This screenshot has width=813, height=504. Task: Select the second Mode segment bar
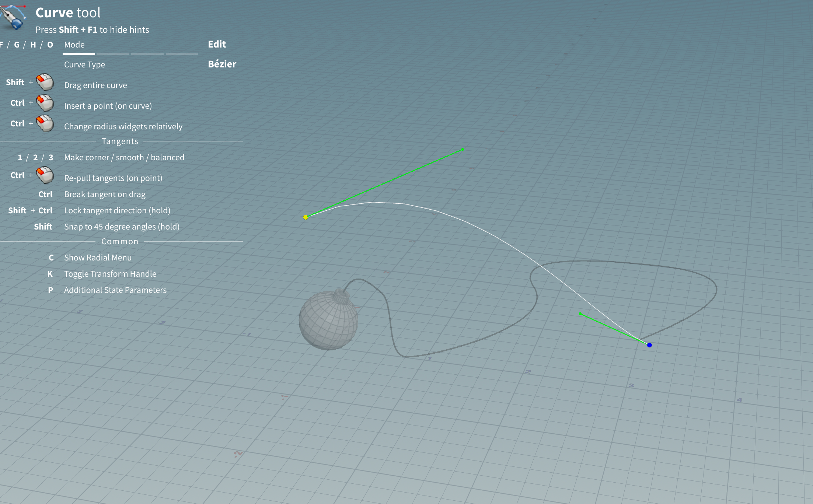coord(113,54)
